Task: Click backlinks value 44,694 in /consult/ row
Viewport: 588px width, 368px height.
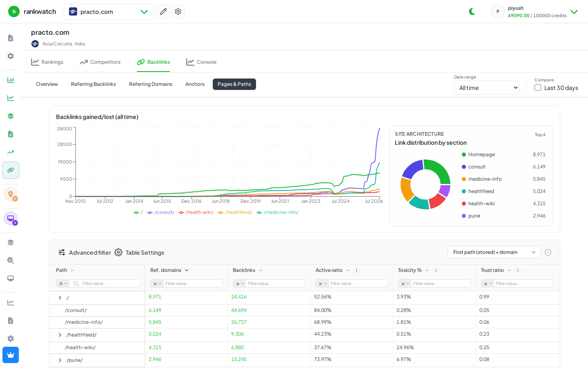Action: click(x=239, y=310)
